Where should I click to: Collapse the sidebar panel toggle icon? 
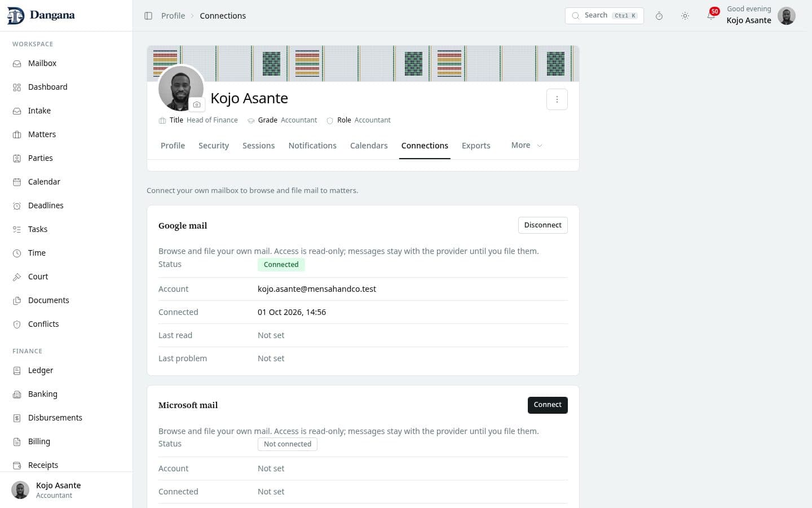point(148,16)
